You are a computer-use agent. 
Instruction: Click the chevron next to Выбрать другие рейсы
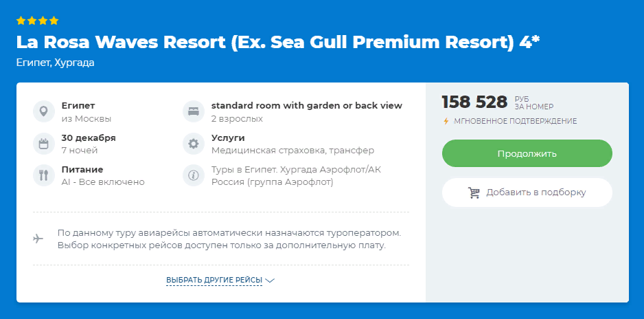(270, 280)
